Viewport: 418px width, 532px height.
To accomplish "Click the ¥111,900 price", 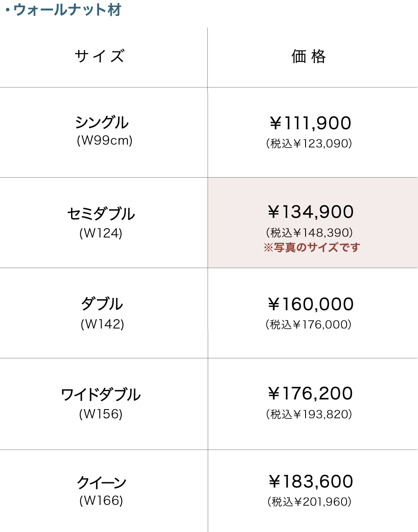I will pos(310,123).
